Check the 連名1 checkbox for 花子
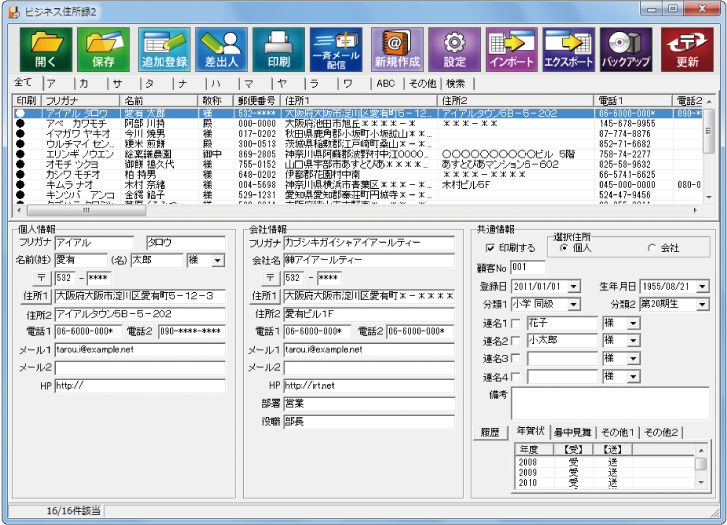Viewport: 727px width, 525px height. coord(516,324)
